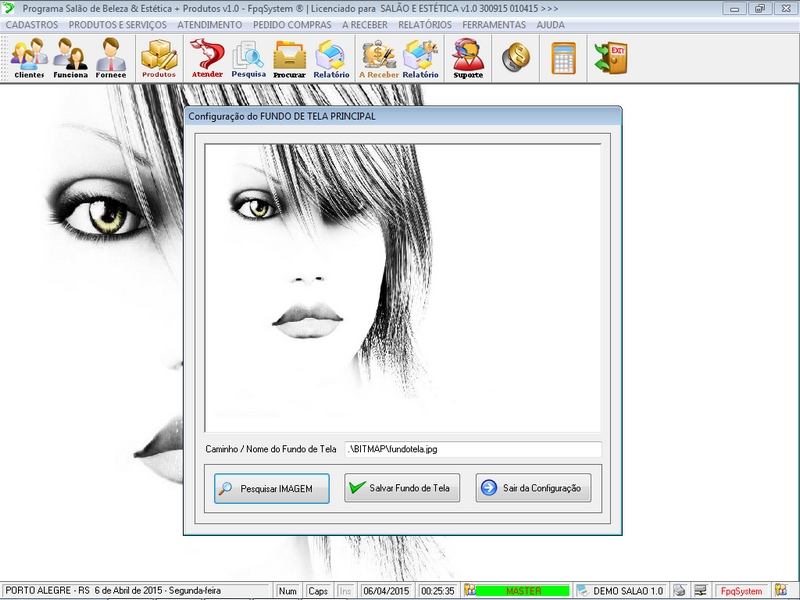Screen dimensions: 800x600
Task: Click the printer icon in status bar
Action: 679,591
